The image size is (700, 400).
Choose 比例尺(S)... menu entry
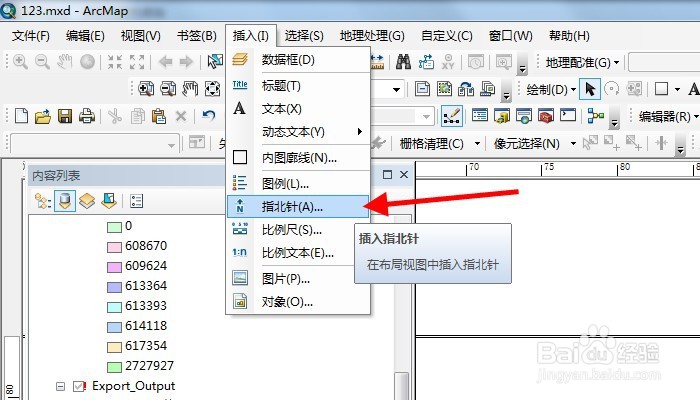(298, 230)
